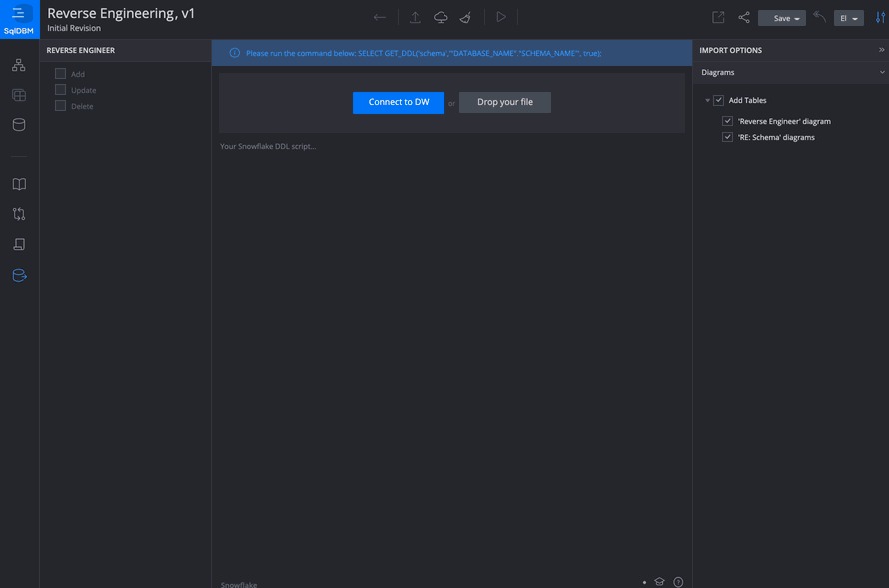Collapse the Add Tables tree node
Viewport: 889px width, 588px height.
click(x=708, y=100)
